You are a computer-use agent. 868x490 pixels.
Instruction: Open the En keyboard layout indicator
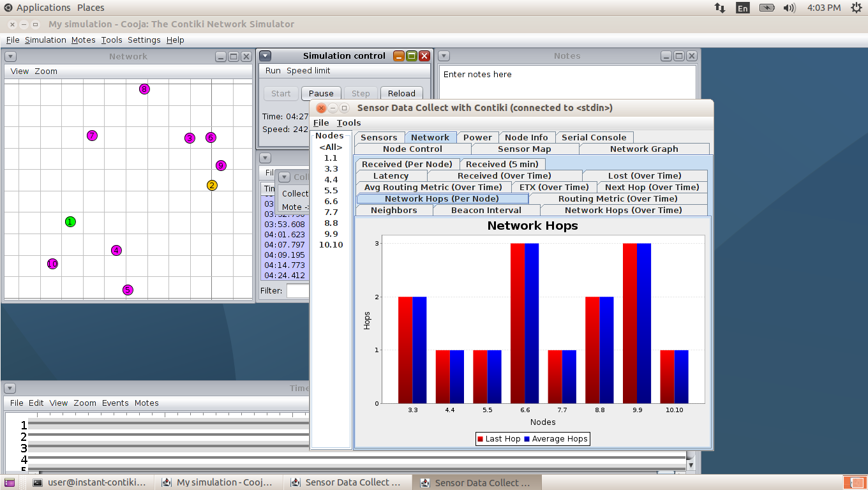point(743,8)
